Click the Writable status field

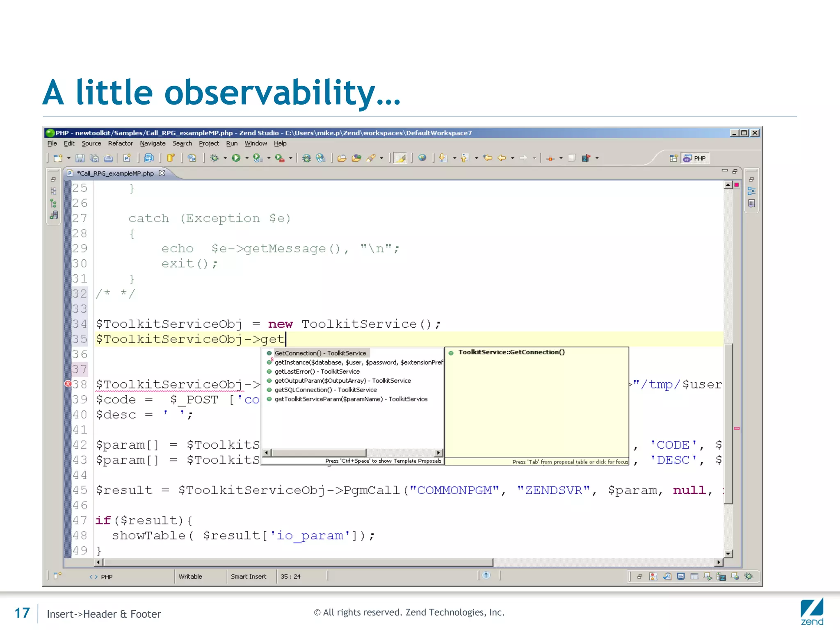click(190, 577)
